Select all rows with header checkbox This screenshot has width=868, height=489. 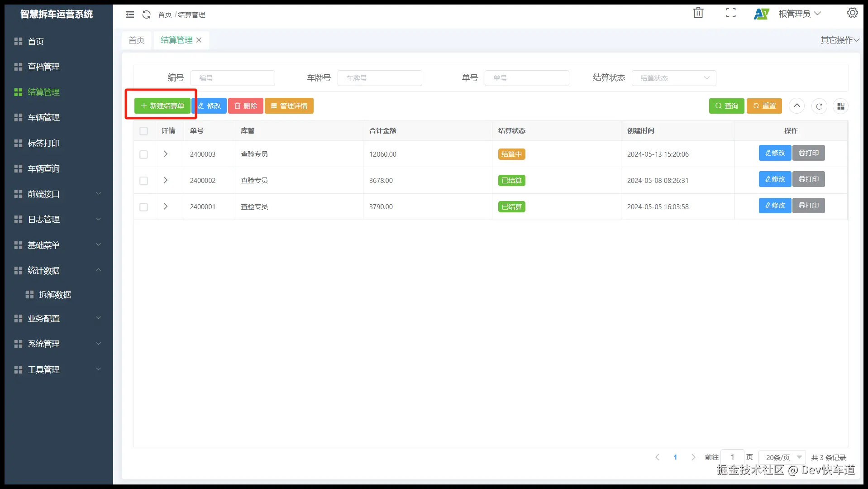click(144, 131)
